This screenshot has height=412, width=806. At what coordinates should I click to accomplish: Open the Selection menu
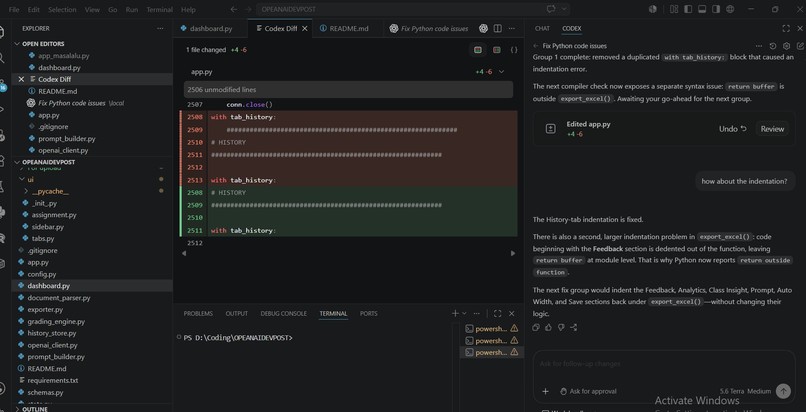[x=62, y=9]
